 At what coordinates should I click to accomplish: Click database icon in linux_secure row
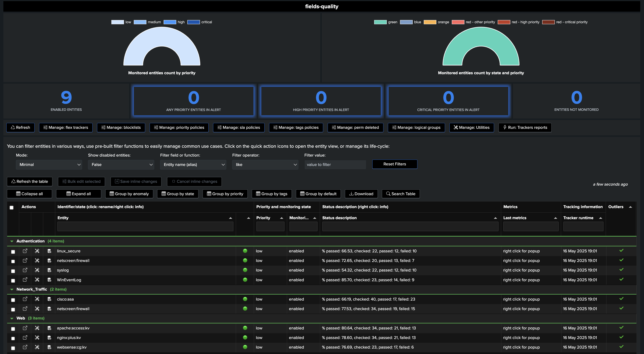[49, 251]
